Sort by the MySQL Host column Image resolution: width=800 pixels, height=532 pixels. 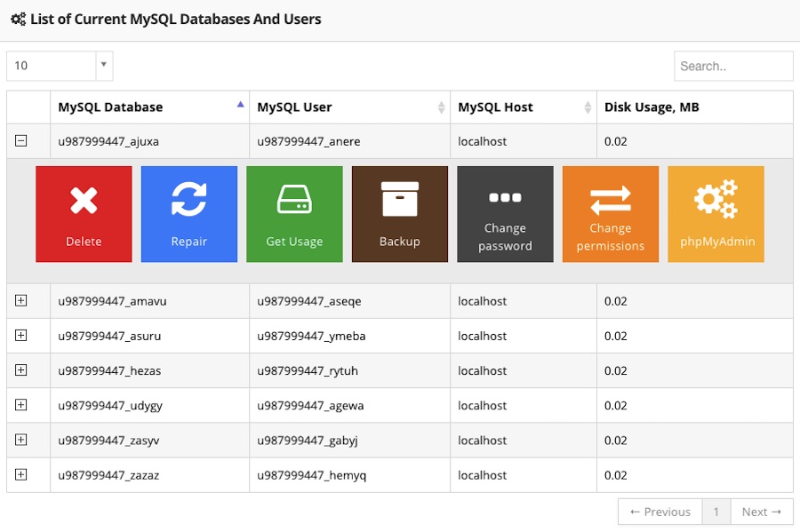524,107
